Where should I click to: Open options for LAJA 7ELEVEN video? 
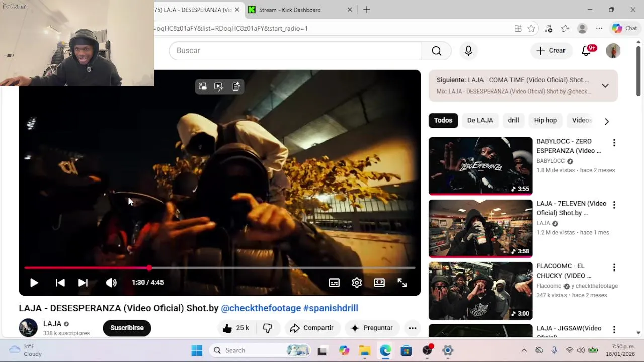(614, 205)
